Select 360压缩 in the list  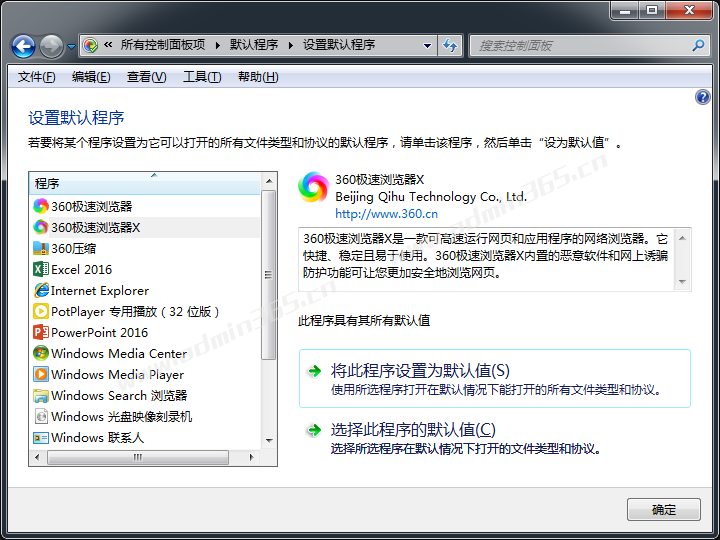(74, 248)
